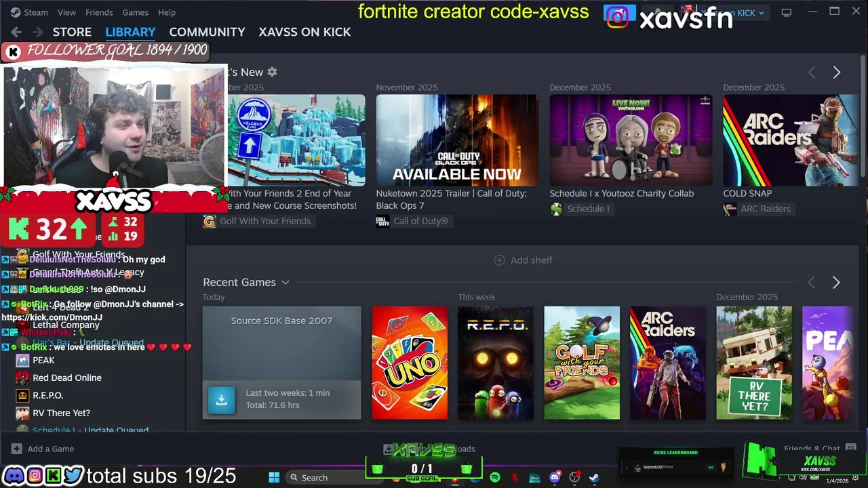
Task: Add a new shelf to library
Action: pyautogui.click(x=523, y=260)
